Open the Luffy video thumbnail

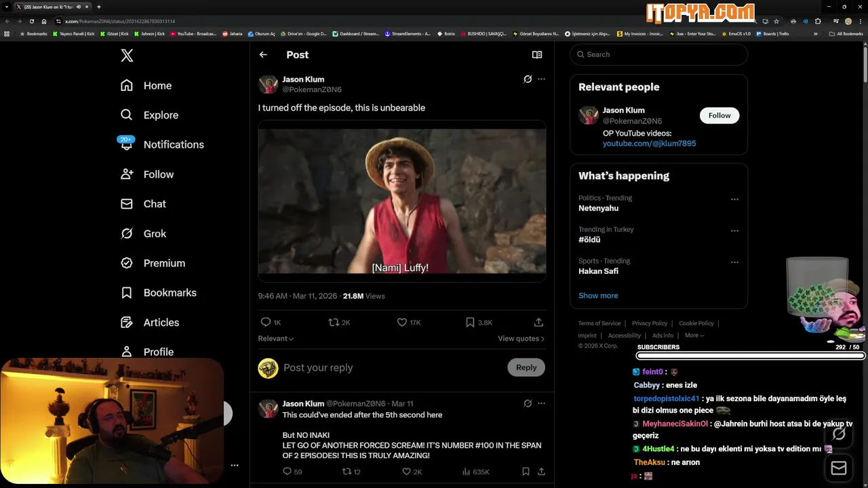coord(402,201)
